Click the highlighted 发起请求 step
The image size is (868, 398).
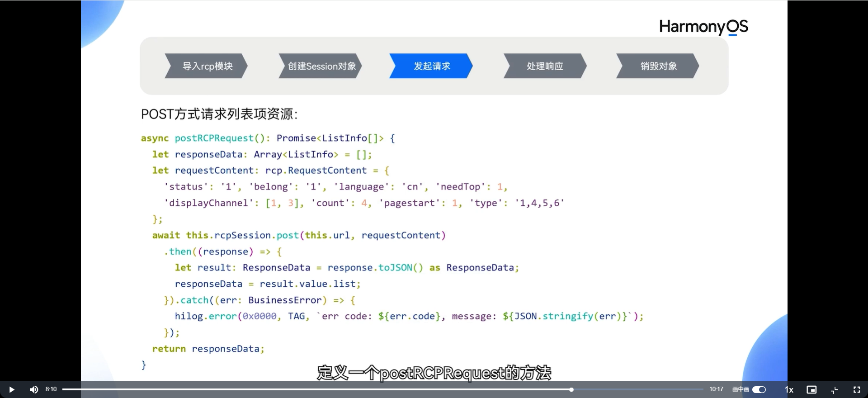[431, 66]
